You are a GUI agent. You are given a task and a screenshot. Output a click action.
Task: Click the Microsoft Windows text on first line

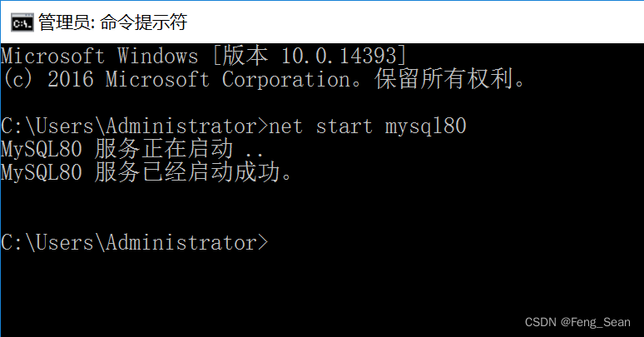coord(99,56)
